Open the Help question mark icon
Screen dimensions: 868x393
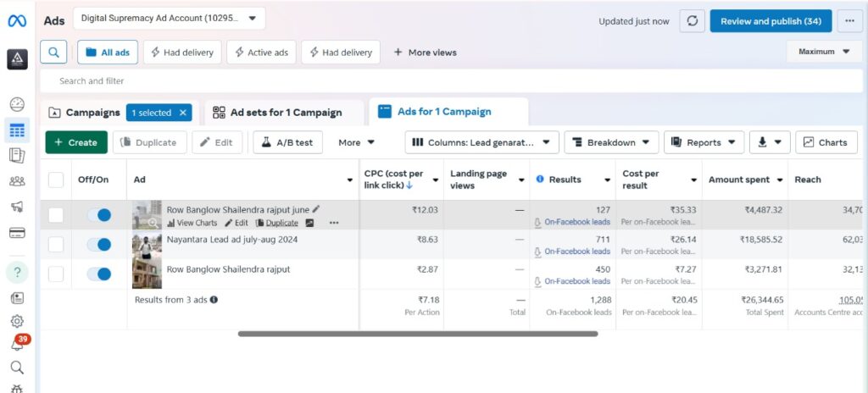coord(17,273)
